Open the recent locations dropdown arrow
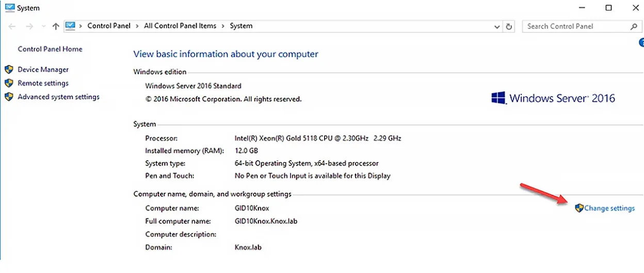 [43, 27]
